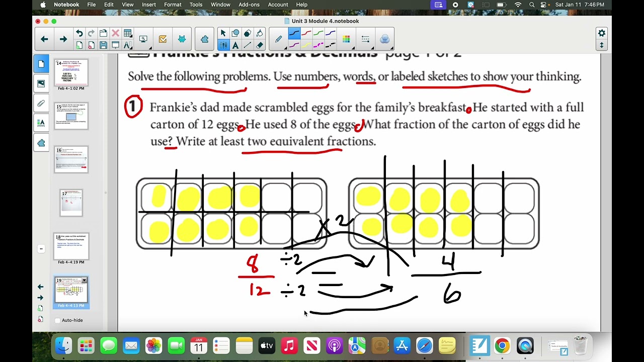Open page 18 thumbnail
Image resolution: width=644 pixels, height=362 pixels.
(x=71, y=246)
